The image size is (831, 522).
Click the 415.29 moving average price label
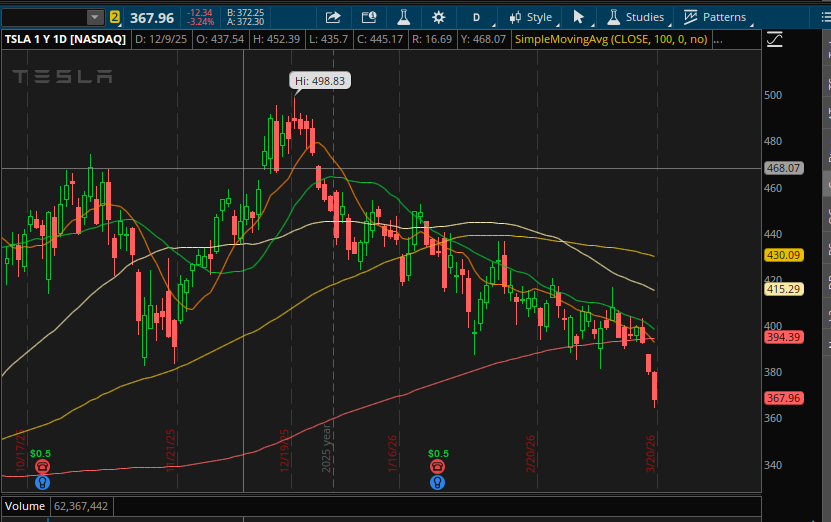[x=784, y=289]
